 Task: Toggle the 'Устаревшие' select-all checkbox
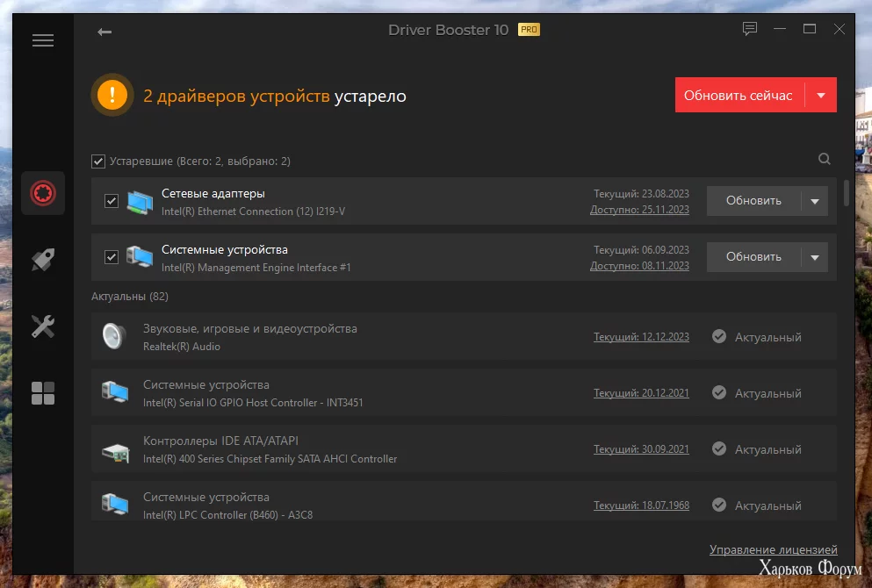[x=97, y=161]
